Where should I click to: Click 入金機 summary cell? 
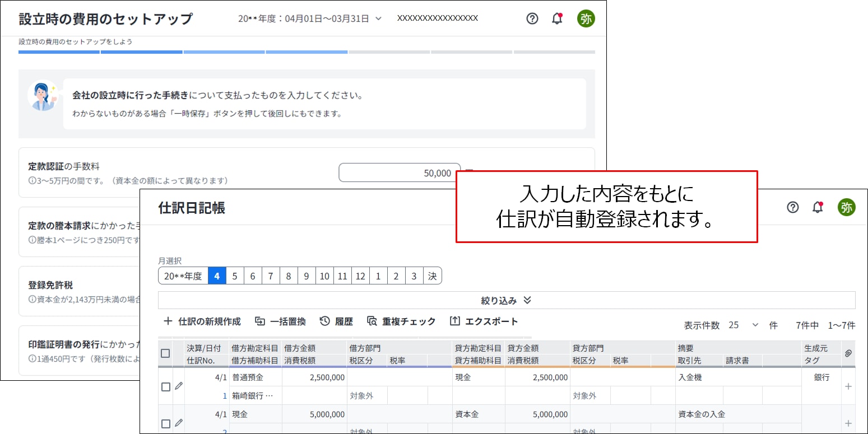coord(738,377)
